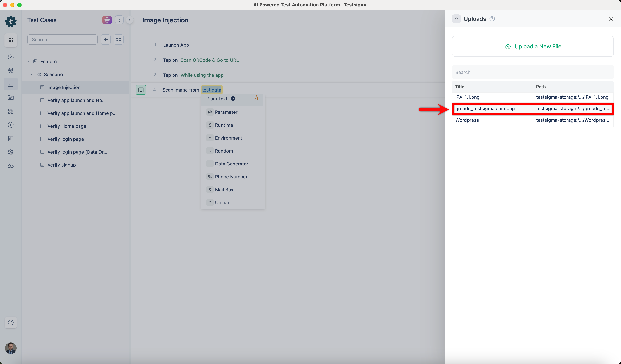Toggle the multi-select checklist button
Viewport: 621px width, 364px height.
click(x=119, y=40)
